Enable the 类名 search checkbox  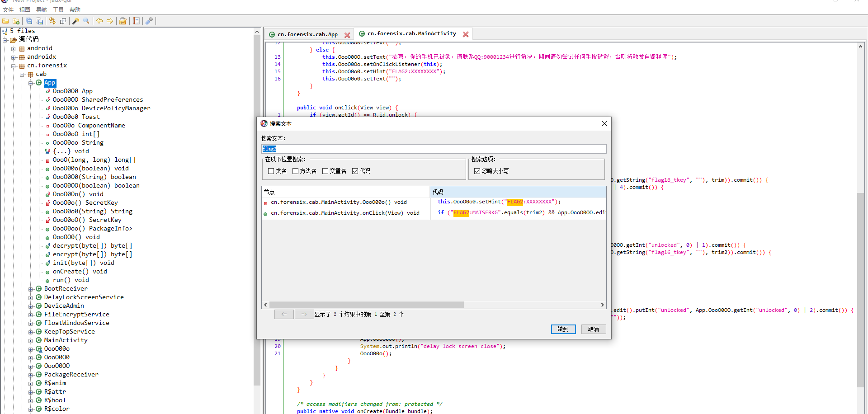pos(271,171)
